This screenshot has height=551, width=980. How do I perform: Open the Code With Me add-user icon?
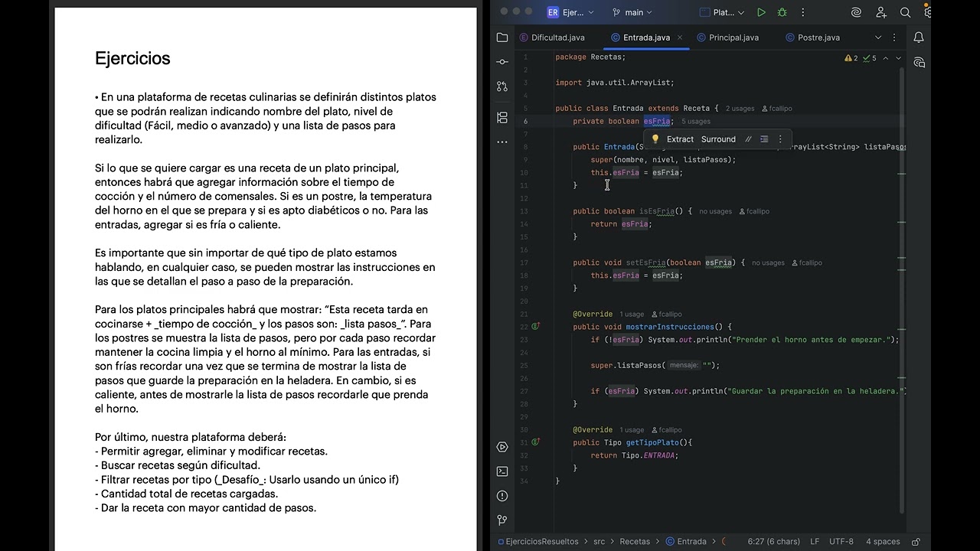click(x=881, y=12)
